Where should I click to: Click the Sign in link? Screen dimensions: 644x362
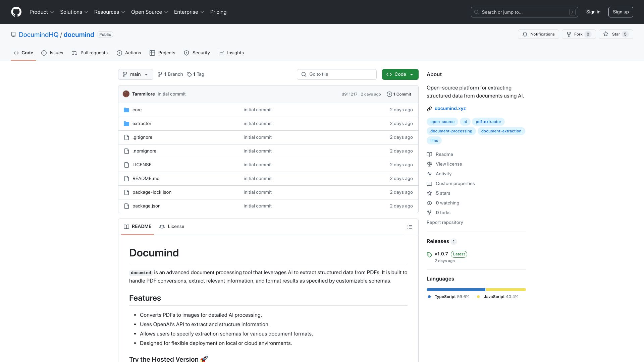click(593, 12)
